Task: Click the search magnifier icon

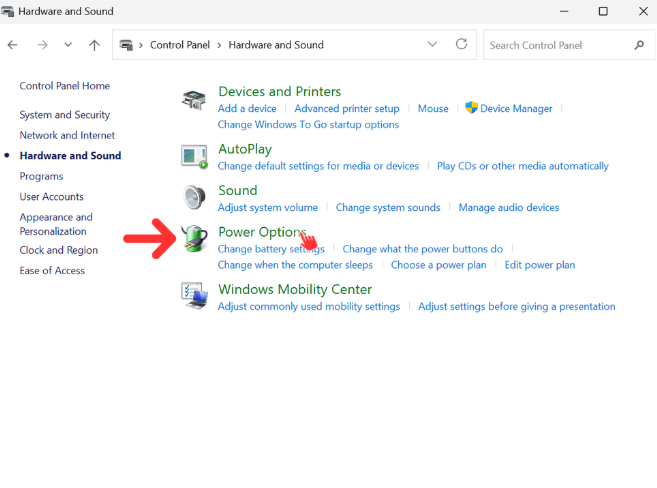Action: (639, 45)
